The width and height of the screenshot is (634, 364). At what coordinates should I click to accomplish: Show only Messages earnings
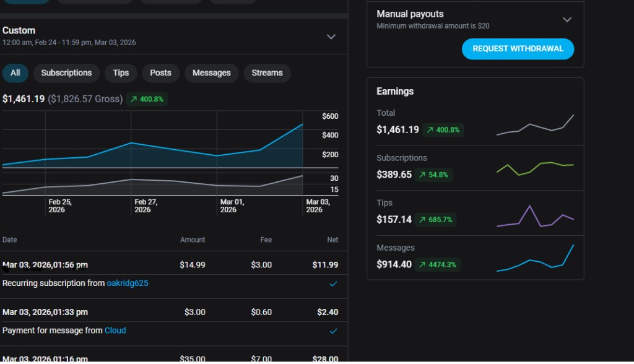[x=211, y=73]
